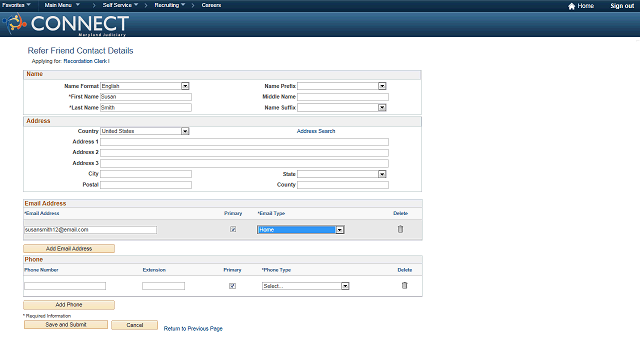This screenshot has width=640, height=360.
Task: Toggle the Primary checkbox for phone
Action: click(232, 286)
